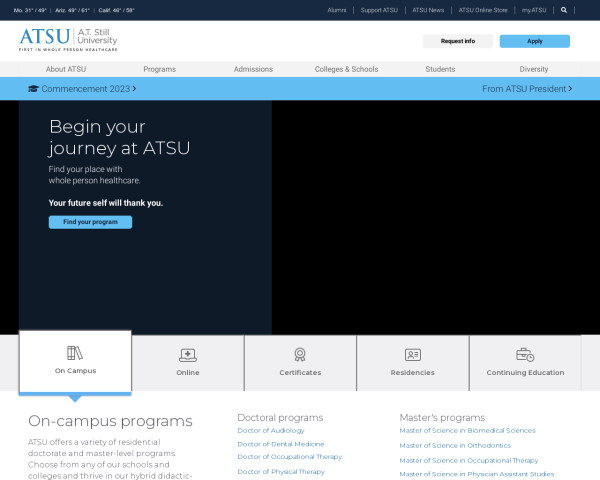Viewport: 600px width, 480px height.
Task: Open Master of Science in Orthodontics
Action: point(455,446)
